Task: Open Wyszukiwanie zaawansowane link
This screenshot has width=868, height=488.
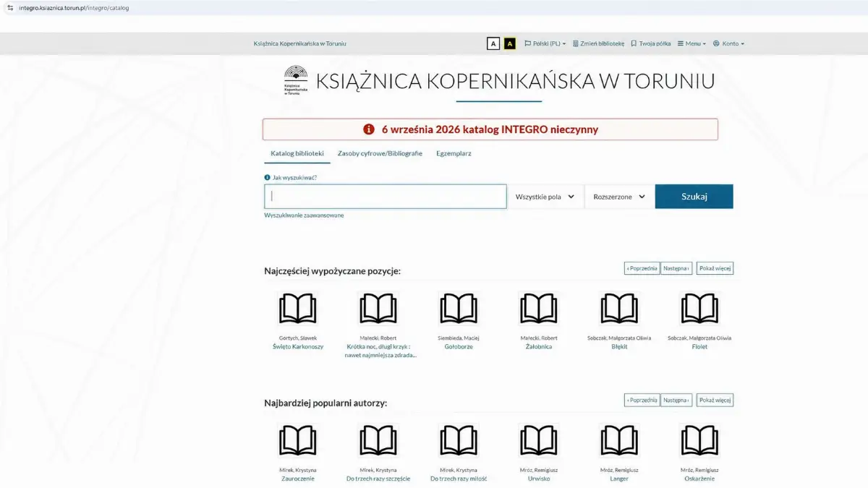Action: tap(304, 215)
